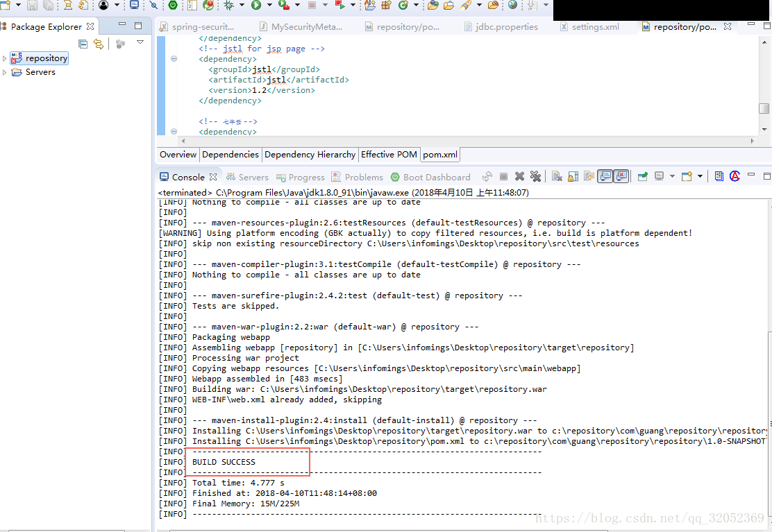This screenshot has height=532, width=772.
Task: Toggle Word Wrap in the Console toolbar
Action: coord(589,176)
